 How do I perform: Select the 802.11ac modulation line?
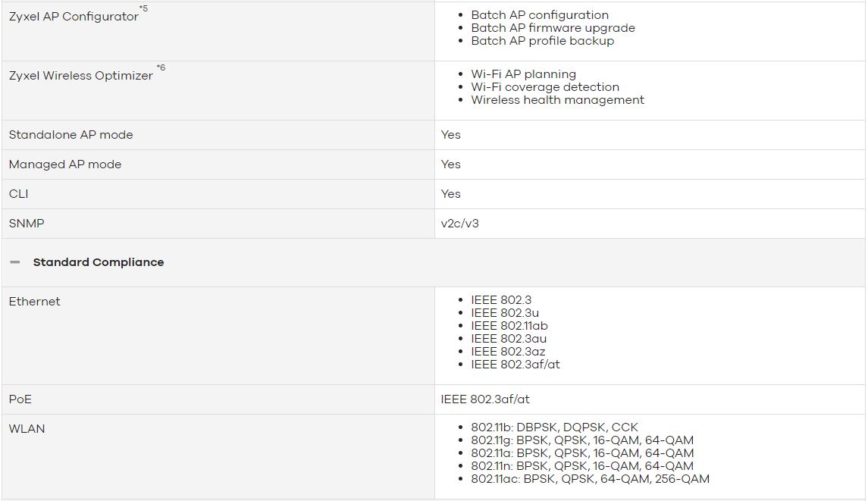pos(590,480)
